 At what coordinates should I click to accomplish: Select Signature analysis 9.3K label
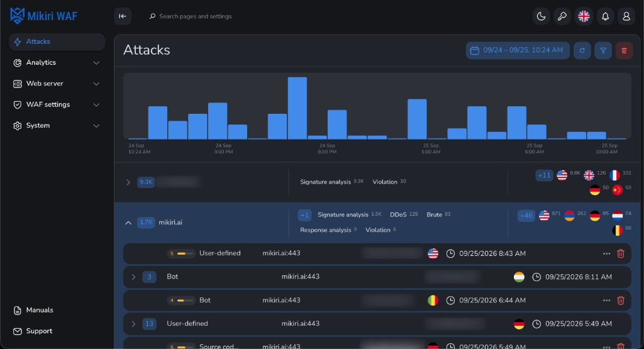coord(332,182)
